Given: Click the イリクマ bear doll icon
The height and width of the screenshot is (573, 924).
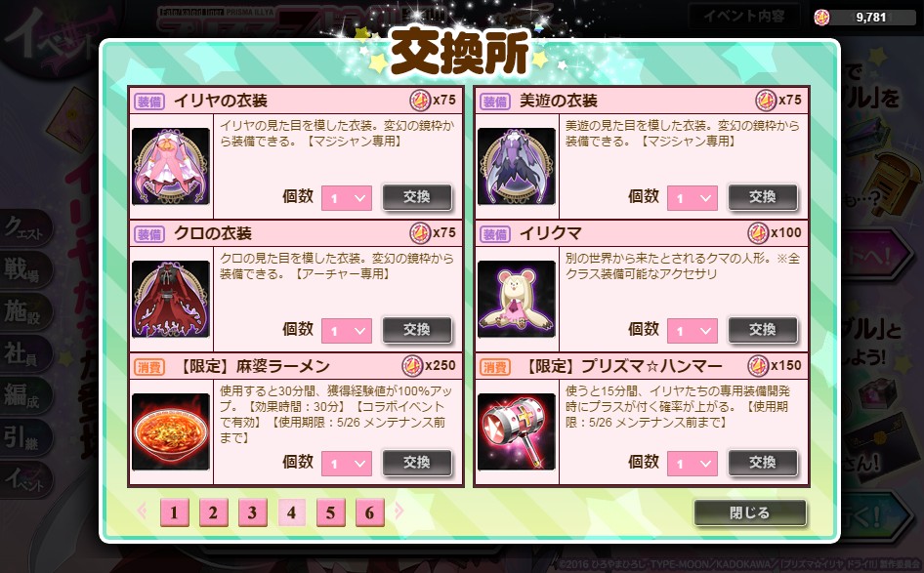Looking at the screenshot, I should tap(517, 299).
